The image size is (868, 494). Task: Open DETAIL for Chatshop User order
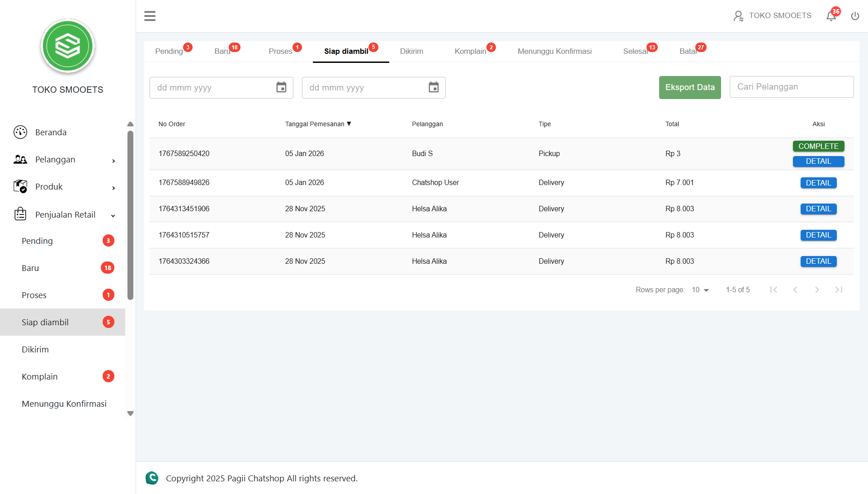818,183
